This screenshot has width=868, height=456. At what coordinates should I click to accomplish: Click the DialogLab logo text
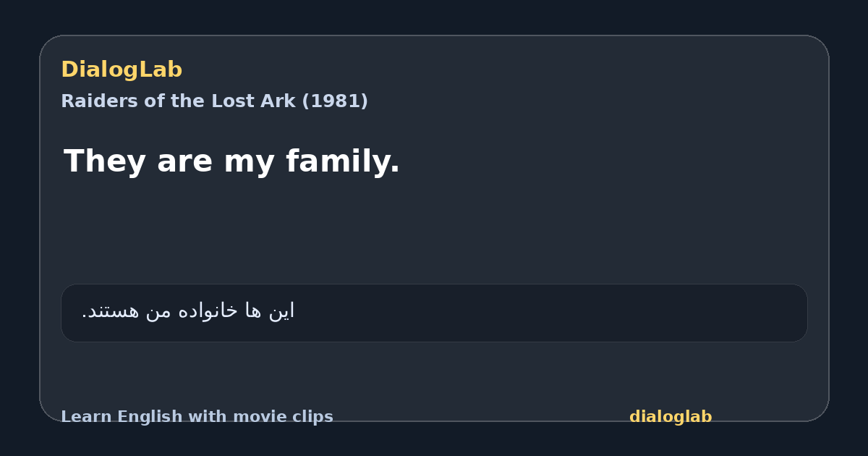(x=122, y=69)
